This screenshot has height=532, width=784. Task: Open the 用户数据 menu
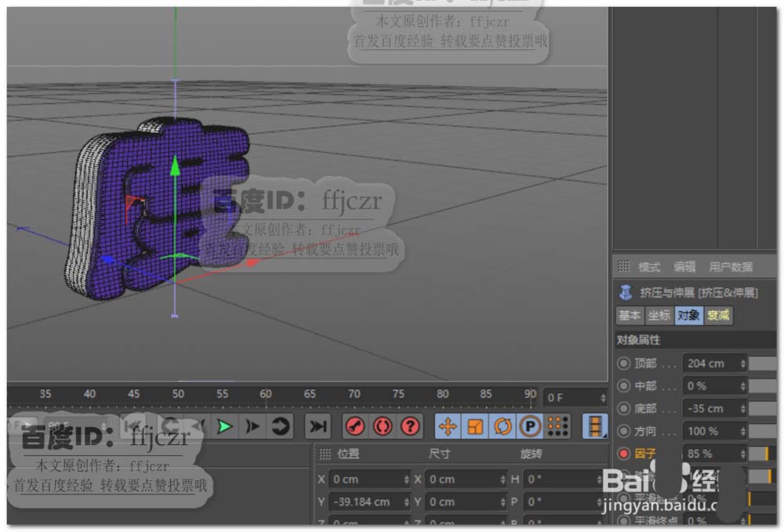(x=731, y=267)
